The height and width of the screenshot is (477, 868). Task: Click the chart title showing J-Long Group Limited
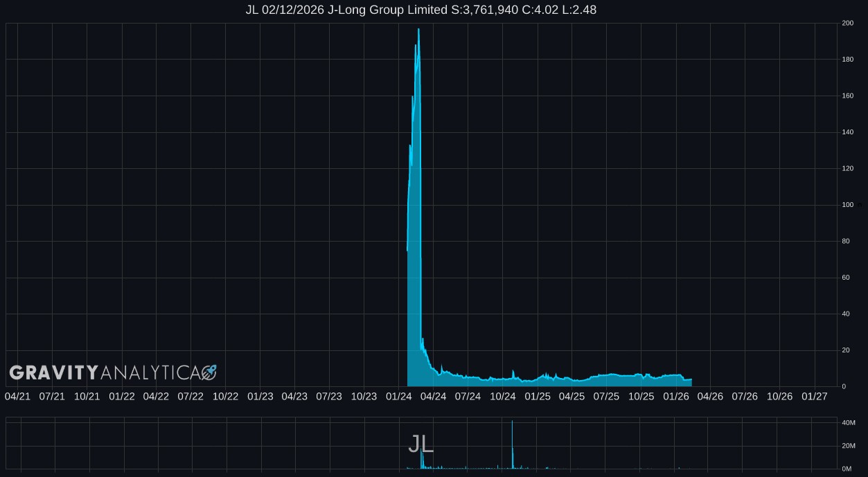click(420, 10)
